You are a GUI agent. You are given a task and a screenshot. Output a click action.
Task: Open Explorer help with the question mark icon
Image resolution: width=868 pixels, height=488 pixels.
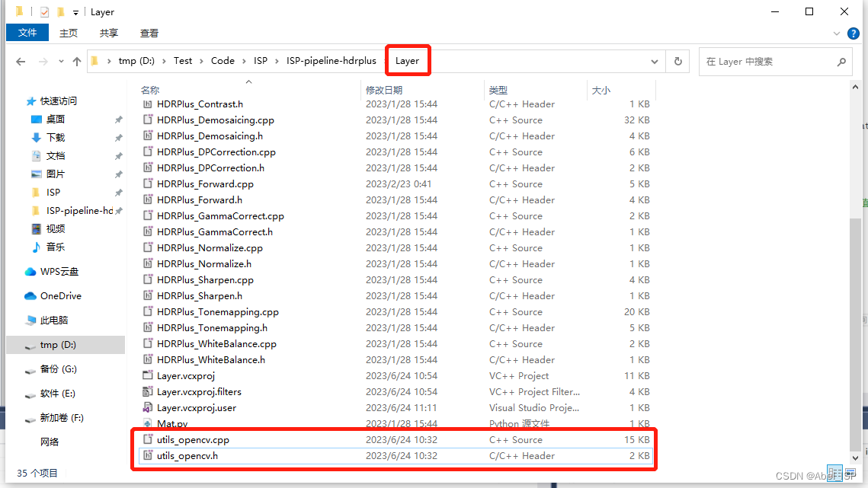(x=854, y=33)
